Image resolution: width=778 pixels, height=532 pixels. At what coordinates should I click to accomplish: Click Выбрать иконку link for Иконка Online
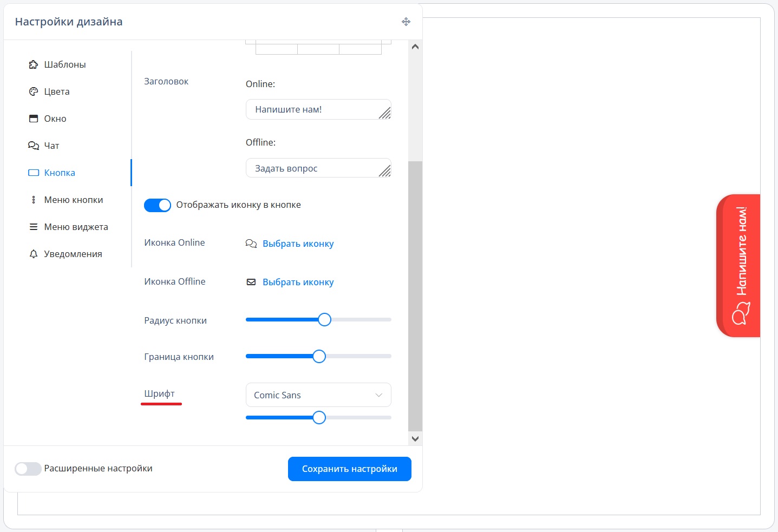[298, 244]
